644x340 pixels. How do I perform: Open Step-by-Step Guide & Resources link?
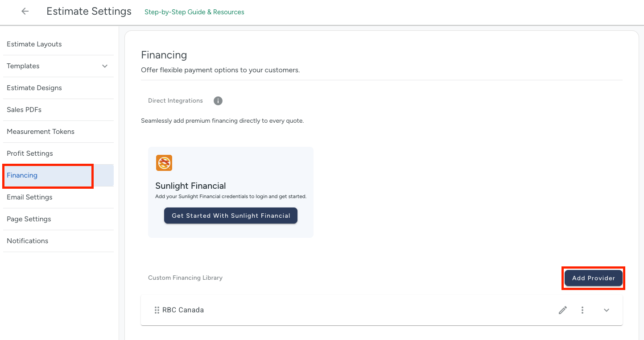(194, 12)
